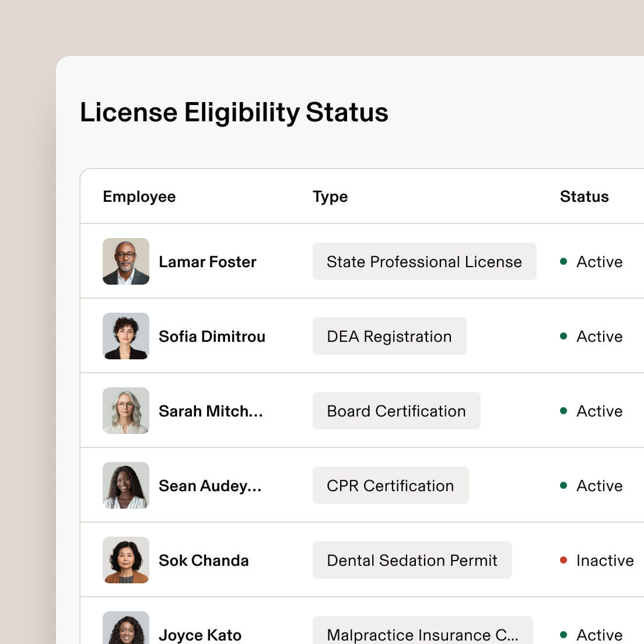The width and height of the screenshot is (644, 644).
Task: Click Lamar Foster's profile photo
Action: click(x=125, y=261)
